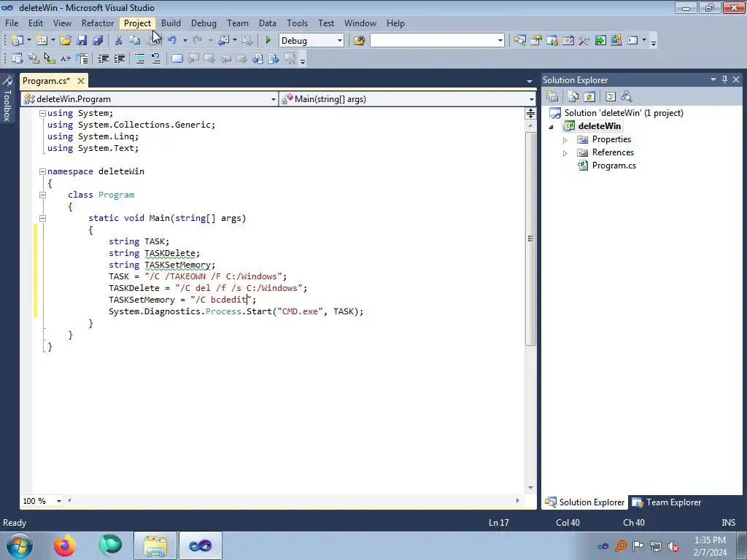The height and width of the screenshot is (560, 747).
Task: Open the 100 % zoom dropdown
Action: tap(59, 501)
